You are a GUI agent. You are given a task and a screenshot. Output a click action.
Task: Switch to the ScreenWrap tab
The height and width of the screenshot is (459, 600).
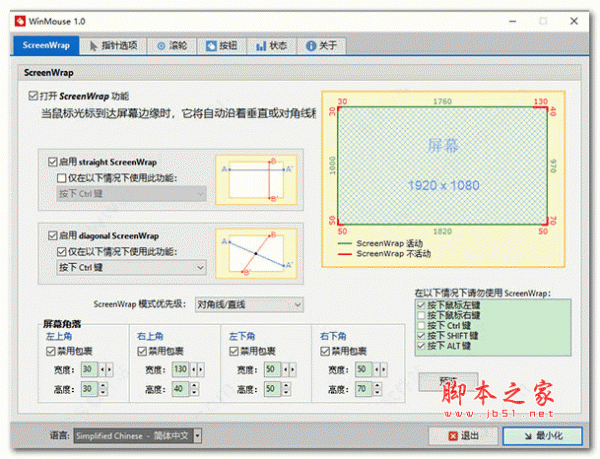point(46,46)
